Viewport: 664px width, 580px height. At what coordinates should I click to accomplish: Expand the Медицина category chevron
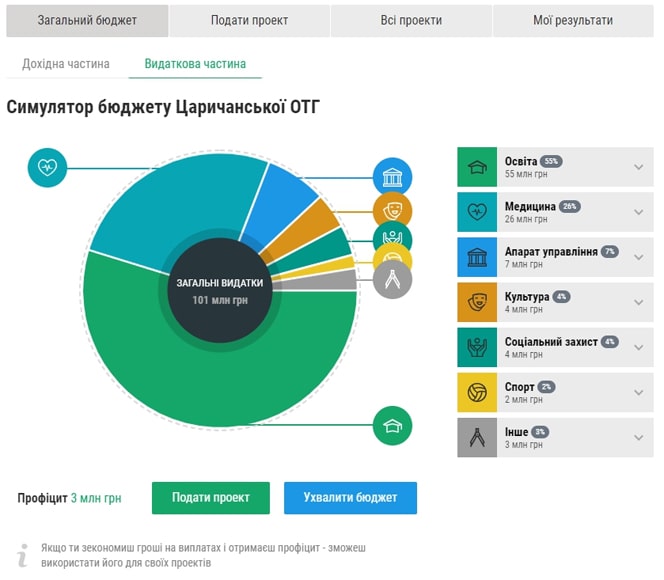tap(638, 212)
